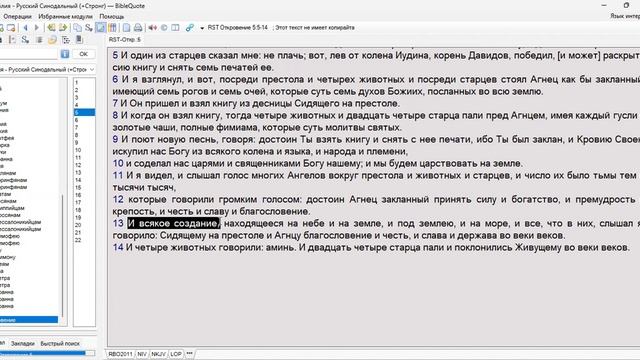Switch to the LOP module tab
640x360 pixels.
[x=176, y=354]
